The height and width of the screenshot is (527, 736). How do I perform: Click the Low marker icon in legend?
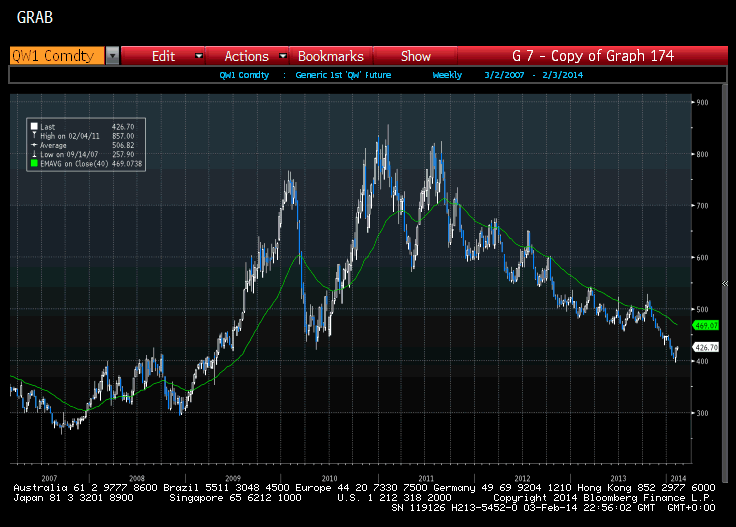34,153
